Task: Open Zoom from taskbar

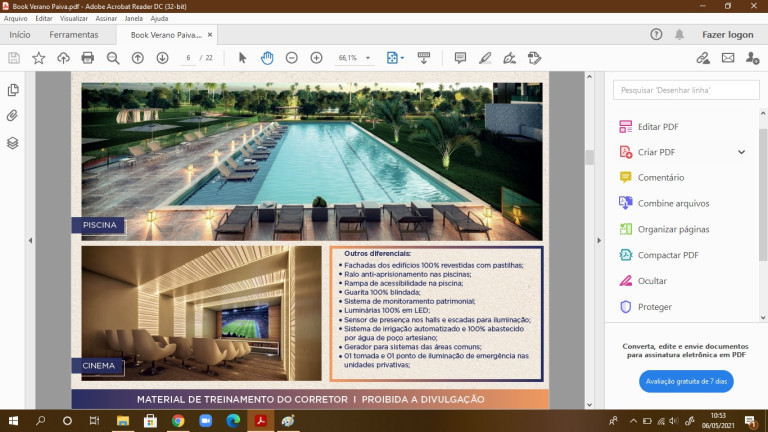Action: 206,421
